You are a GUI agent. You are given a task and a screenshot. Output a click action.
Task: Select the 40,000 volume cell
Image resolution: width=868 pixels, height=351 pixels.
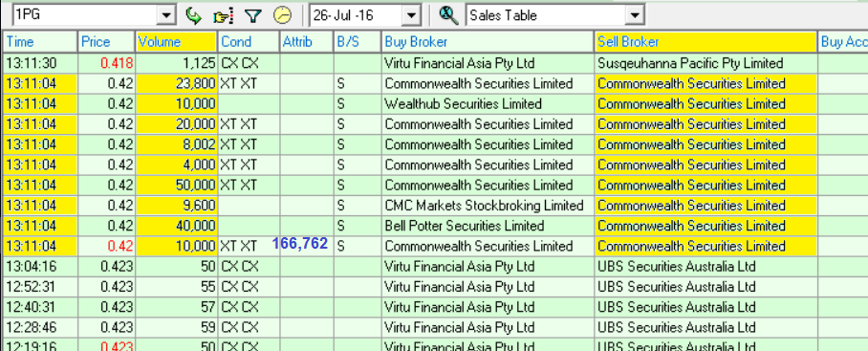coord(176,226)
